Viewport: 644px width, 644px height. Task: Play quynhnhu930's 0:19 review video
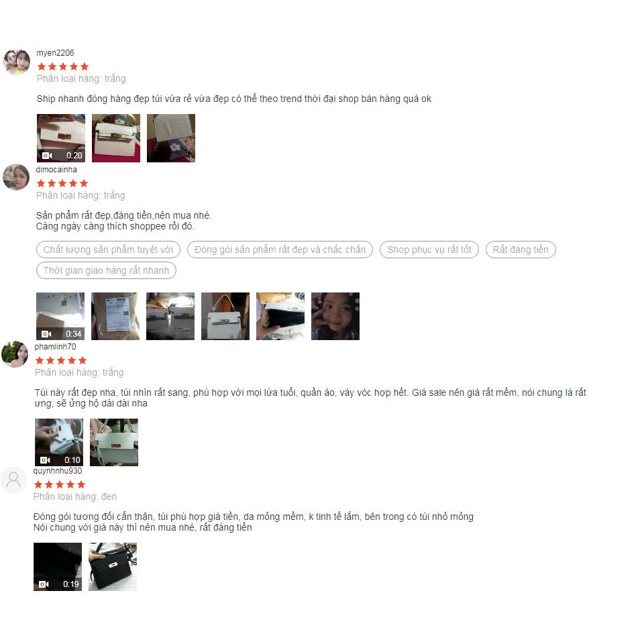click(58, 567)
